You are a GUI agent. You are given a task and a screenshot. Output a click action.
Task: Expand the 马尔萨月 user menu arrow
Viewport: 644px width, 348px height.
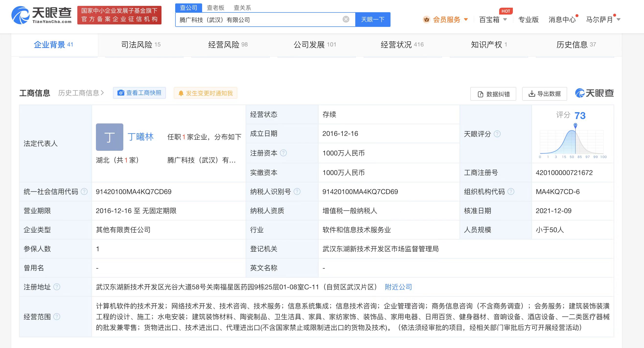tap(619, 20)
